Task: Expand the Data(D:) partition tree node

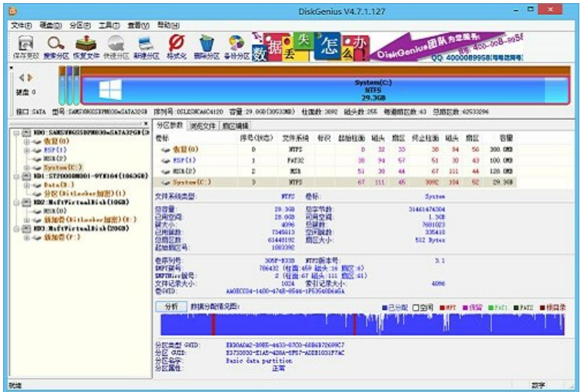Action: pyautogui.click(x=27, y=184)
